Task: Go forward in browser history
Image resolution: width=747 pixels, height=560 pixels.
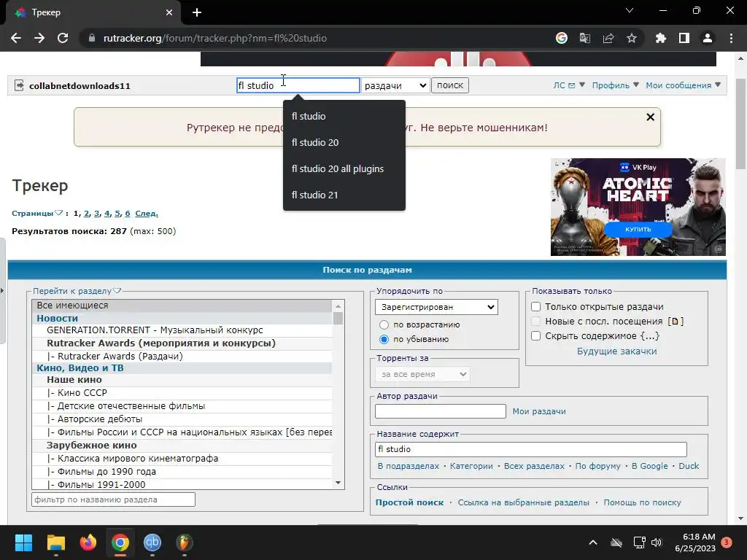Action: coord(39,38)
